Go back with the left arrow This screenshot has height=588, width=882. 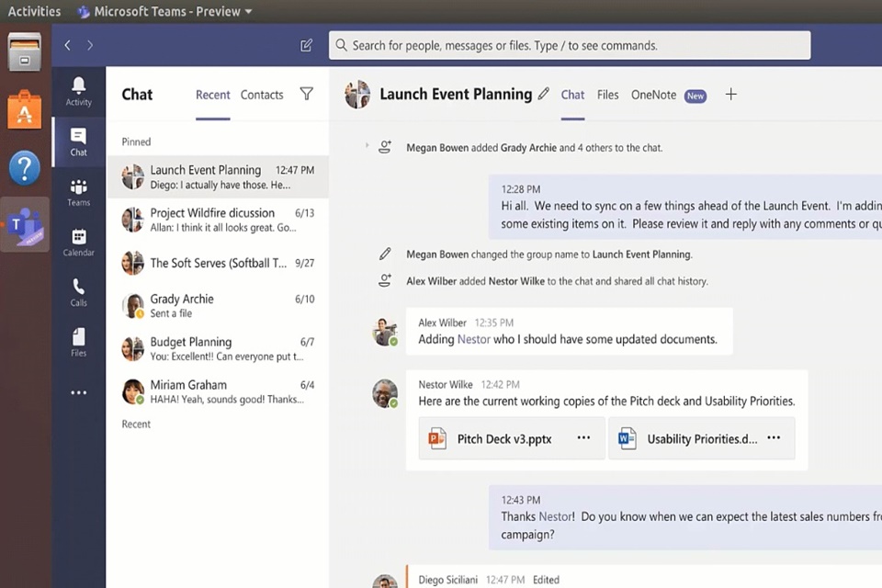coord(67,45)
